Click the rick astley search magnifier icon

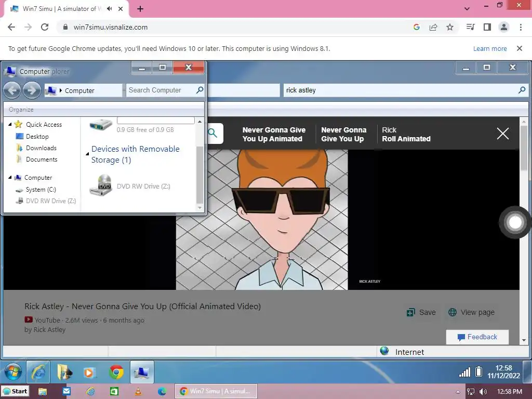click(522, 90)
